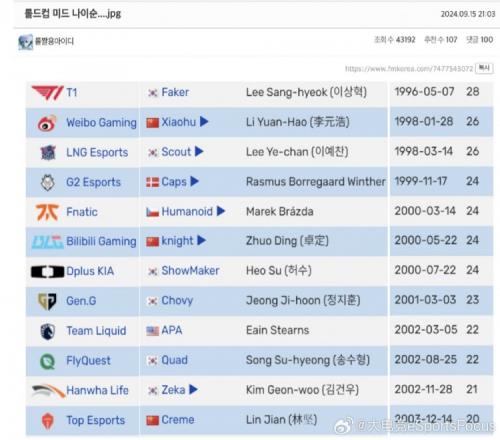Open the Hanwha Life team link
This screenshot has width=500, height=440.
click(x=97, y=390)
